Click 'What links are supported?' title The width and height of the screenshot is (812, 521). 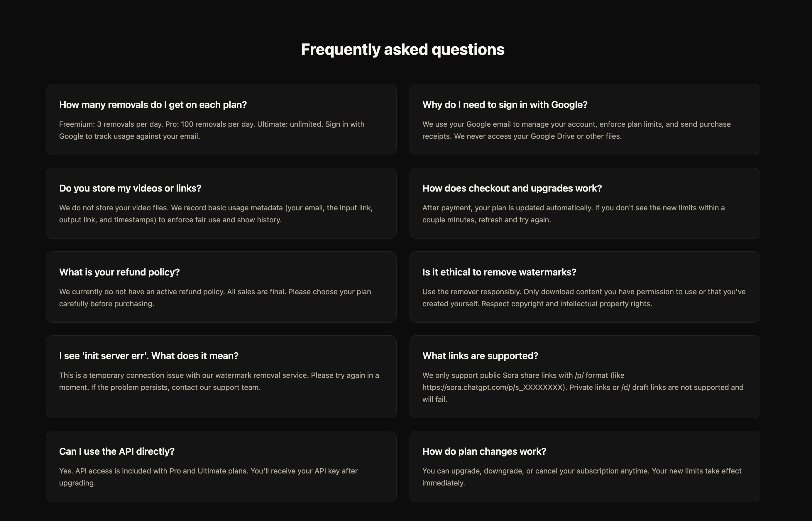click(480, 356)
